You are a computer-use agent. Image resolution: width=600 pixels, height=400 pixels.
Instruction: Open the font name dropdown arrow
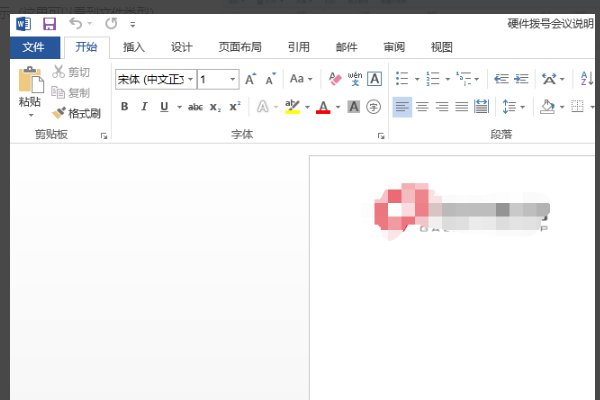(x=191, y=79)
